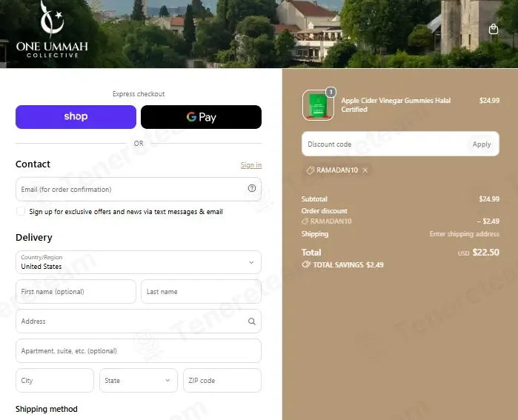This screenshot has height=420, width=518.
Task: Focus the Address field
Action: coord(139,321)
